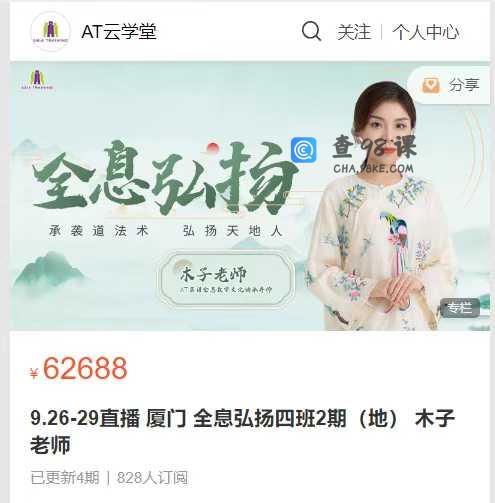Click the 已更新4期 update count
495x503 pixels.
(65, 478)
